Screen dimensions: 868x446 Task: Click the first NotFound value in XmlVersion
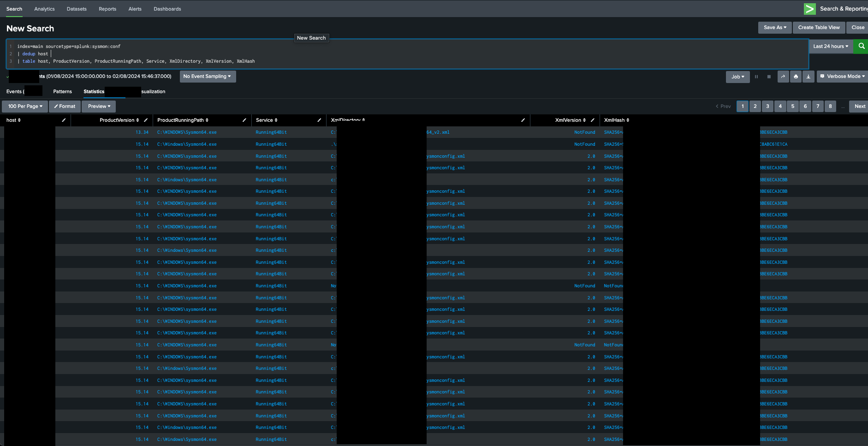[x=585, y=132]
